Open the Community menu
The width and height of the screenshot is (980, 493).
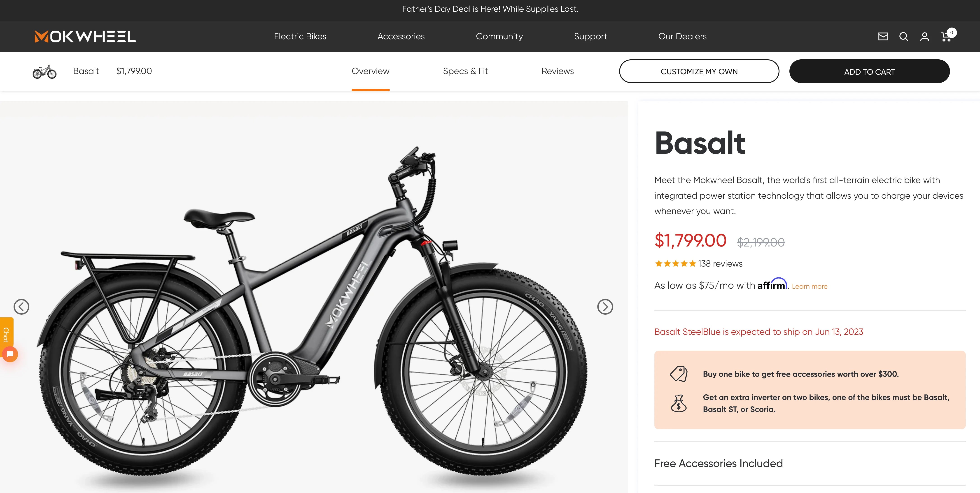[499, 37]
